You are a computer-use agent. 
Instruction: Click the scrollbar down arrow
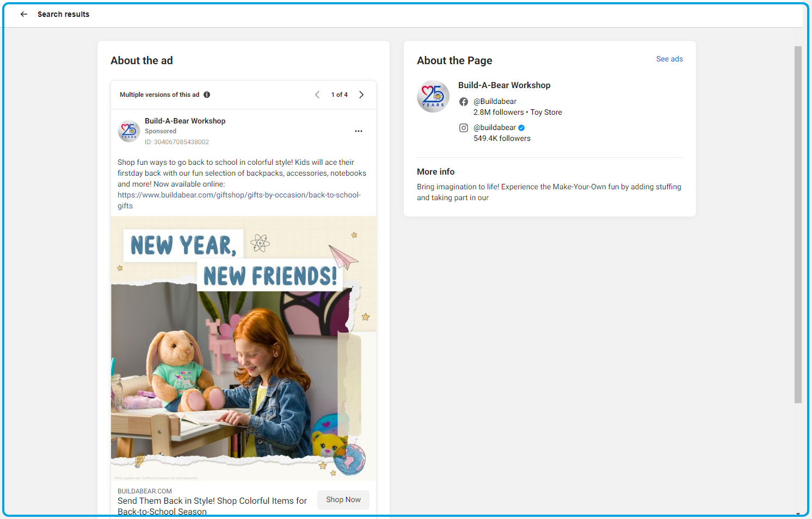[x=798, y=514]
